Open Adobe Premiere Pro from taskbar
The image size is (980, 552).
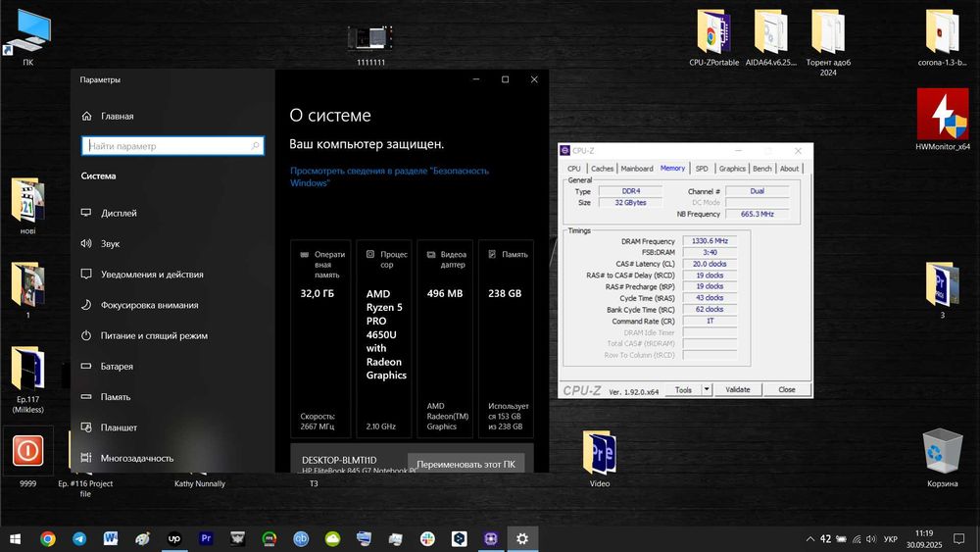point(206,538)
